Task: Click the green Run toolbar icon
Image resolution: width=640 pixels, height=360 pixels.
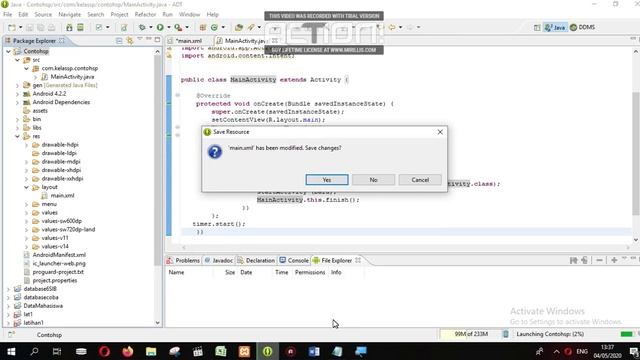Action: (x=160, y=27)
